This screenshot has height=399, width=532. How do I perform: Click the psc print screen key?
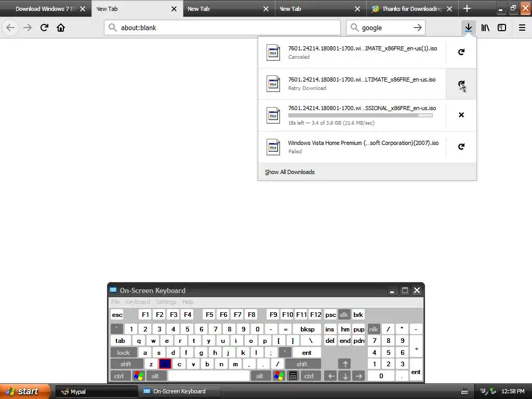click(330, 314)
